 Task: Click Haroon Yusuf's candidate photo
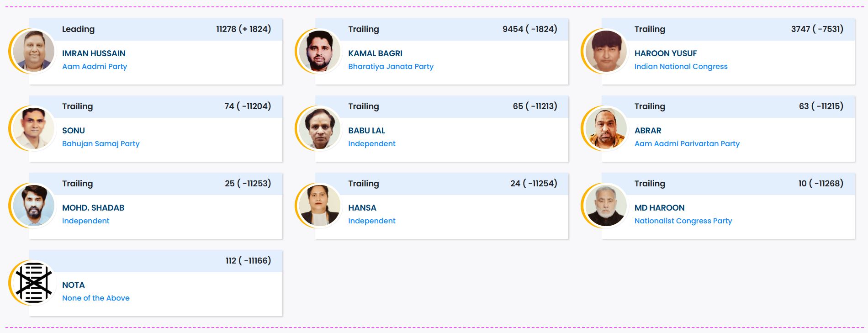pos(606,51)
